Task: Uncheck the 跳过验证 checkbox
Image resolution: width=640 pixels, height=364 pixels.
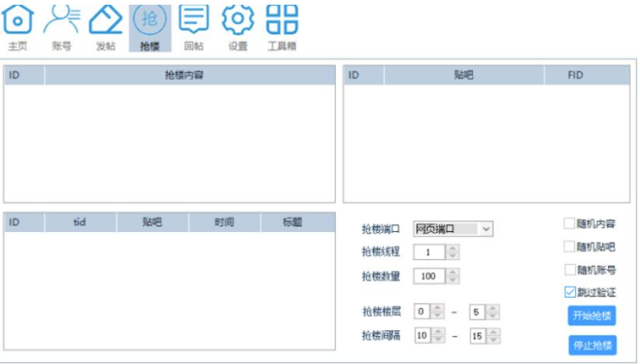Action: [570, 292]
